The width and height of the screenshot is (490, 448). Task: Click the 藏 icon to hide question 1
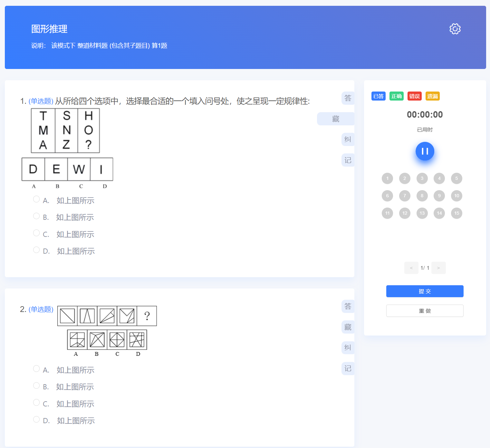(335, 119)
